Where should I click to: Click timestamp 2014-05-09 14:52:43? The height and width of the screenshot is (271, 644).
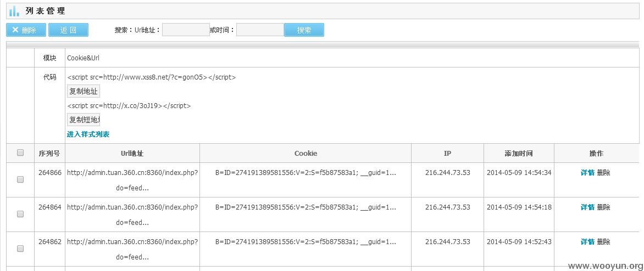click(x=519, y=242)
